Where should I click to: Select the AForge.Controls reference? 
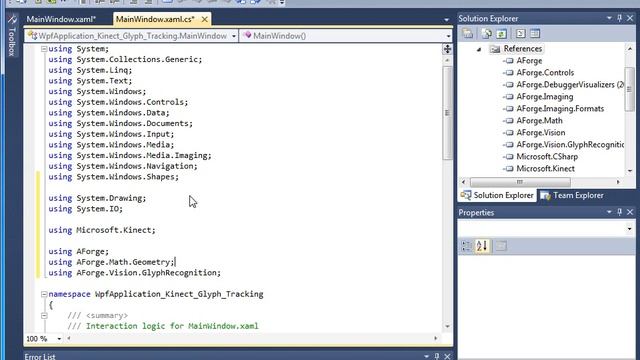(545, 73)
